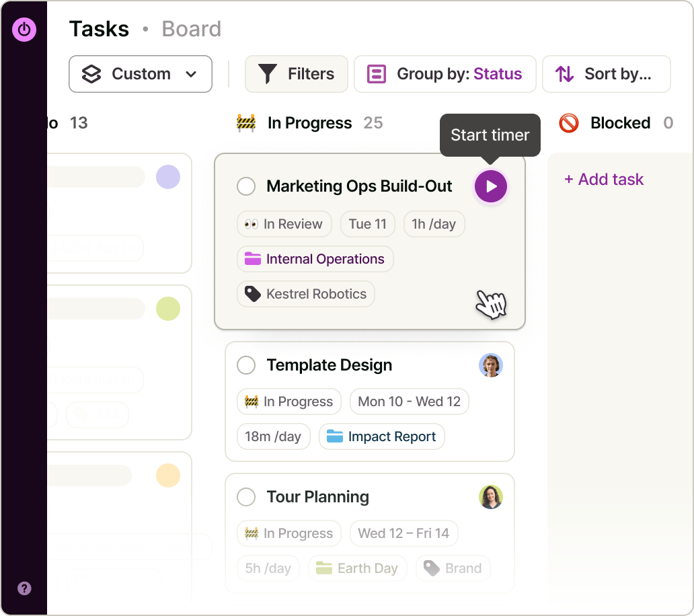Screen dimensions: 694x616
Task: Click the tag icon on Kestrel Robotics
Action: pos(253,294)
